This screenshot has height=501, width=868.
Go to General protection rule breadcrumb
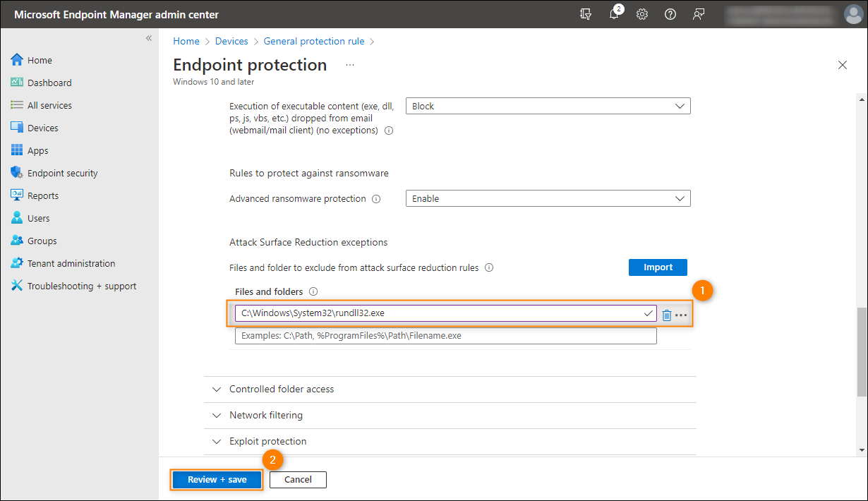point(314,42)
